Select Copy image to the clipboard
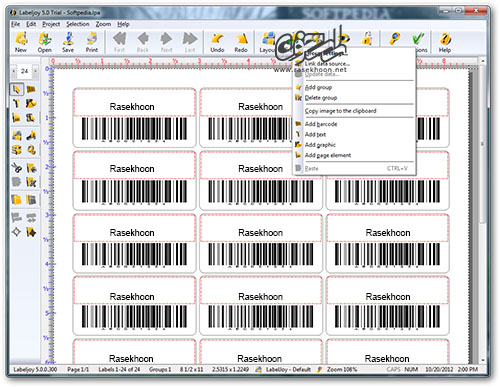Screen dimensions: 500x387 coord(354,111)
